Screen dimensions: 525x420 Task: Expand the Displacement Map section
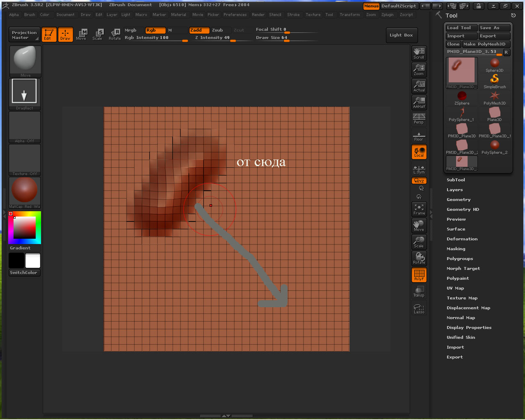tap(468, 308)
